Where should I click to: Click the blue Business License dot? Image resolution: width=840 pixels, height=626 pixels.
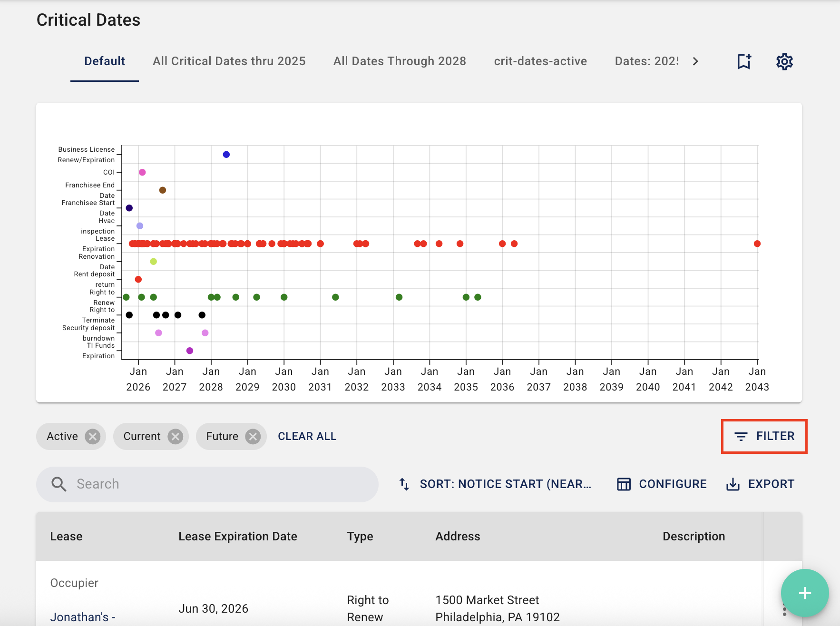226,155
